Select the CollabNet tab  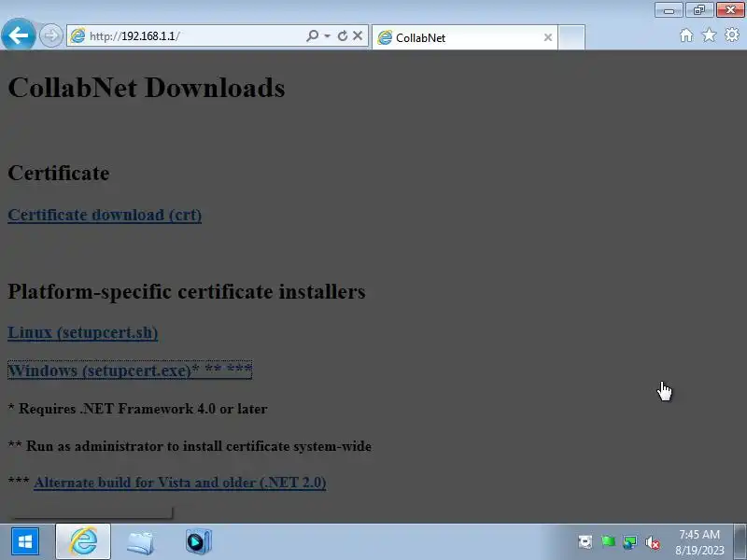[464, 37]
